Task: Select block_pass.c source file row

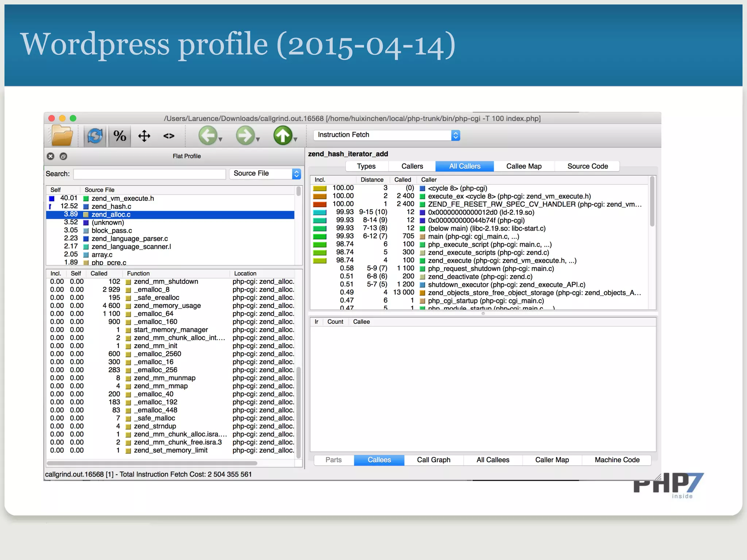Action: tap(170, 230)
